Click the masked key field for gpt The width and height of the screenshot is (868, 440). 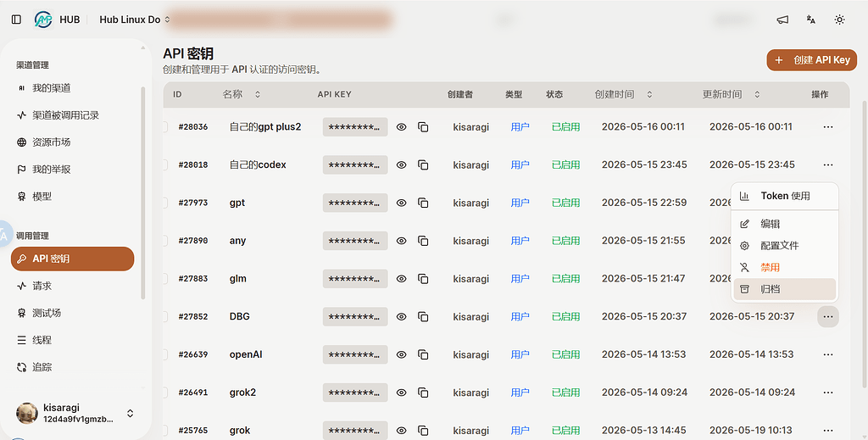[x=355, y=203]
